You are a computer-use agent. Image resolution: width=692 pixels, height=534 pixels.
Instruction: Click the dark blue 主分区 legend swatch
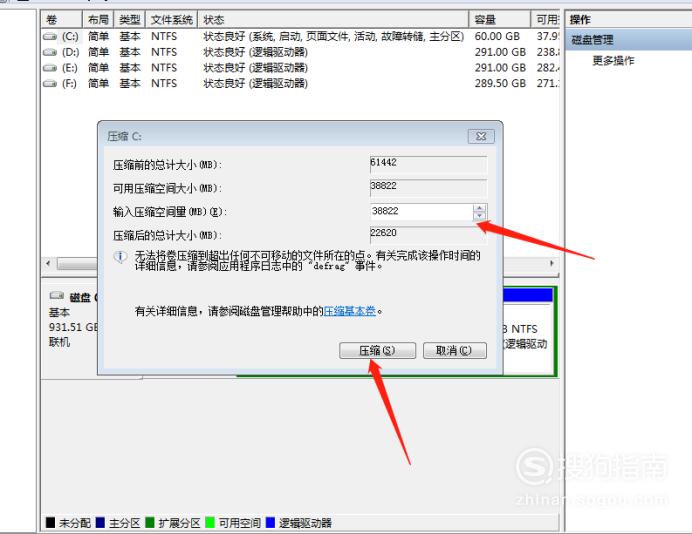point(100,523)
